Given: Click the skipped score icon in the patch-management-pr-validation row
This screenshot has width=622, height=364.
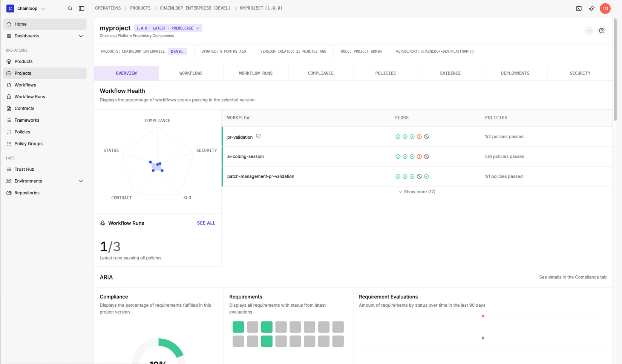Looking at the screenshot, I should pos(419,177).
